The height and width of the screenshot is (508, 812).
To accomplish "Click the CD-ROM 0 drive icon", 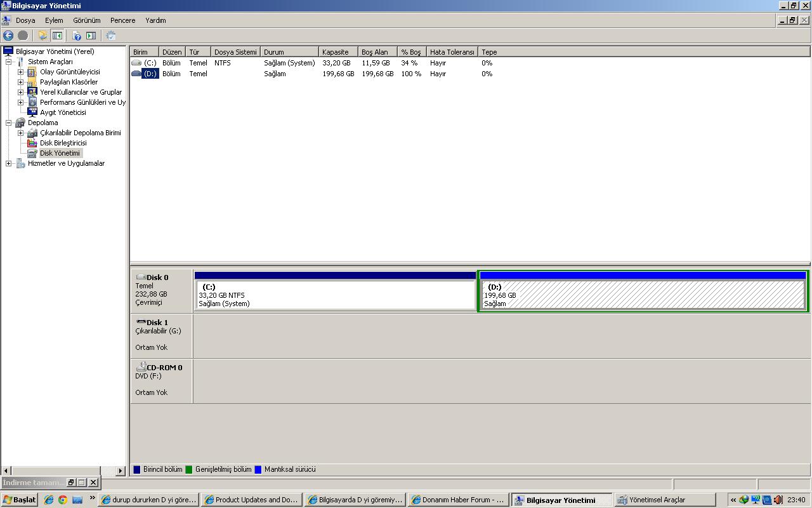I will pyautogui.click(x=141, y=367).
